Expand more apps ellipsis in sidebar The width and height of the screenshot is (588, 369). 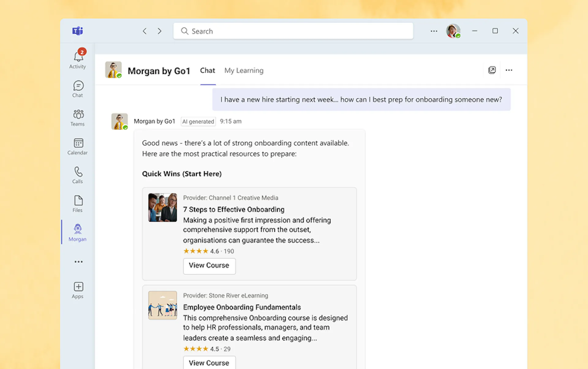click(78, 262)
